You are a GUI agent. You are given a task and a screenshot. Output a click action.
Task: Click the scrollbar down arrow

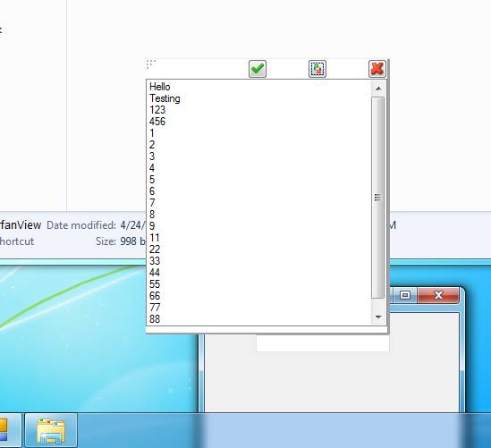378,317
